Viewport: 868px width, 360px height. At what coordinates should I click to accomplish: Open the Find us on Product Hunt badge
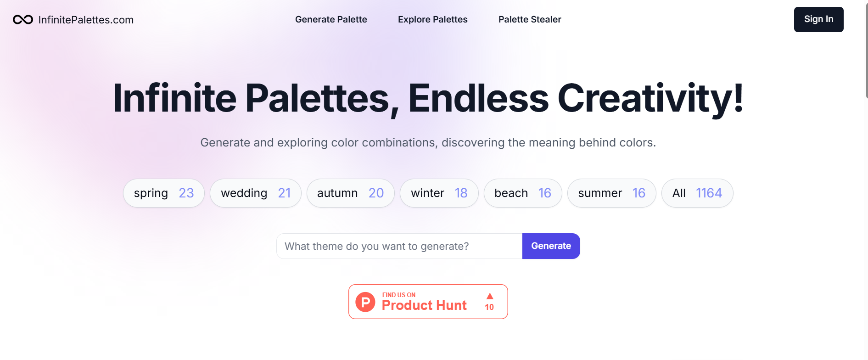(428, 302)
